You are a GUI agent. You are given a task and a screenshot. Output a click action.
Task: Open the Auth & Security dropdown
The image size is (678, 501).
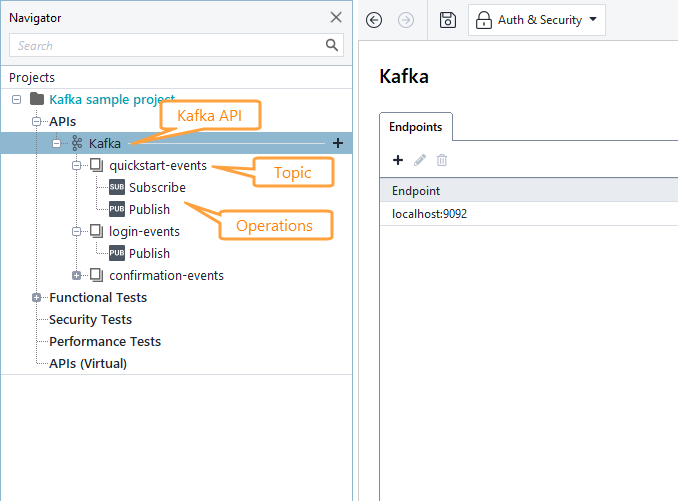coord(537,20)
